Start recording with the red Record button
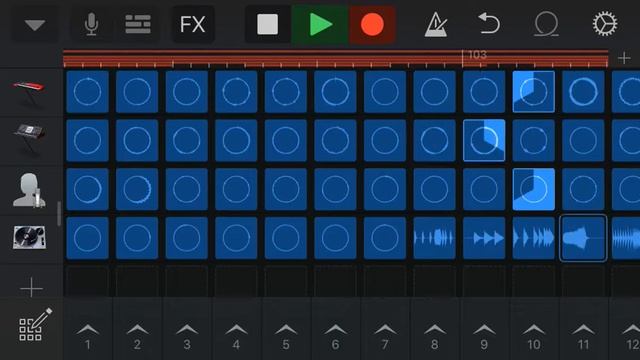640x360 pixels. coord(372,24)
